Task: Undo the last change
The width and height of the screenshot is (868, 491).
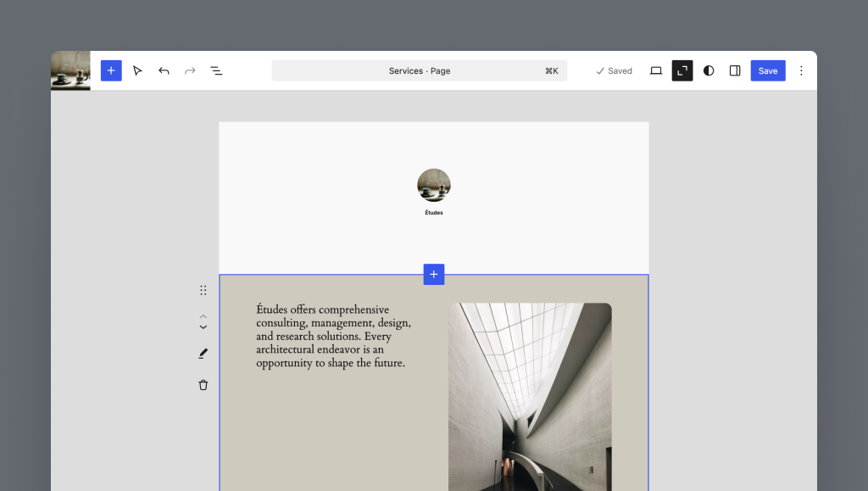Action: coord(164,70)
